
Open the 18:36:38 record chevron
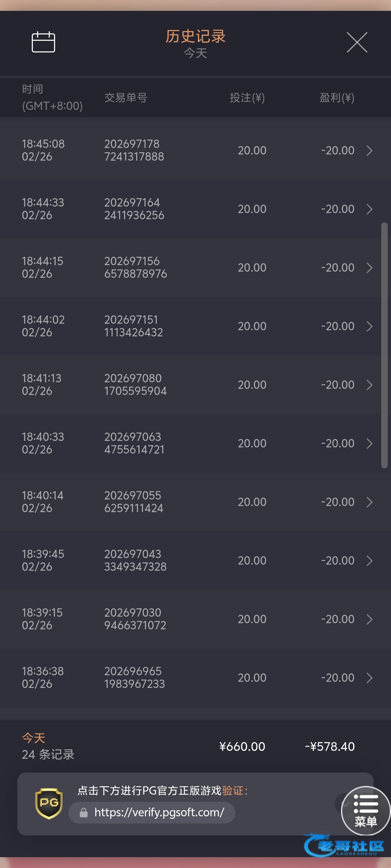[x=369, y=678]
